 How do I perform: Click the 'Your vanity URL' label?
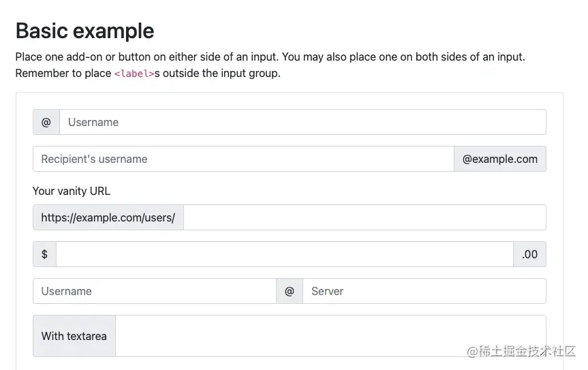click(x=72, y=191)
